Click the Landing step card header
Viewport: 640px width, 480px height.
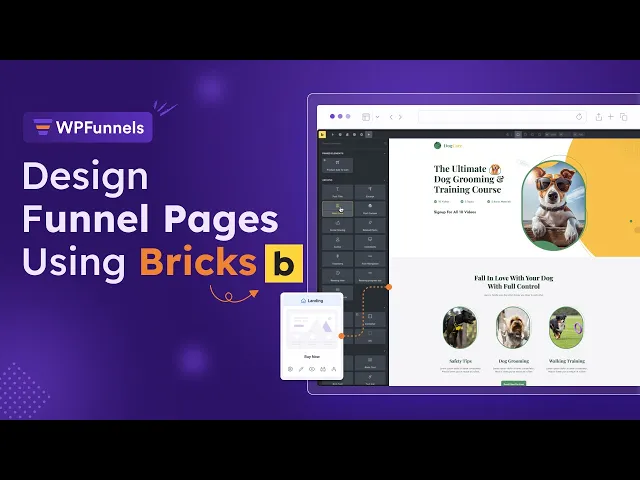[312, 300]
